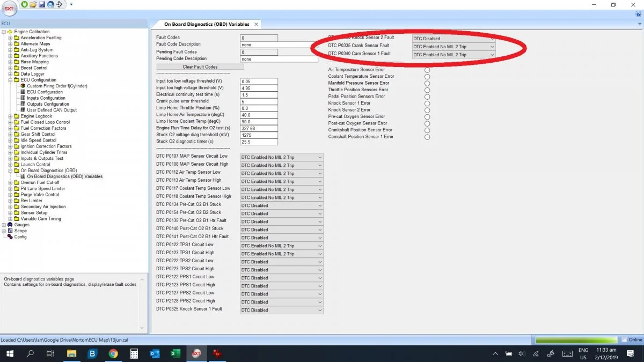Select the red SXT icon in the taskbar
644x362 pixels.
196,353
